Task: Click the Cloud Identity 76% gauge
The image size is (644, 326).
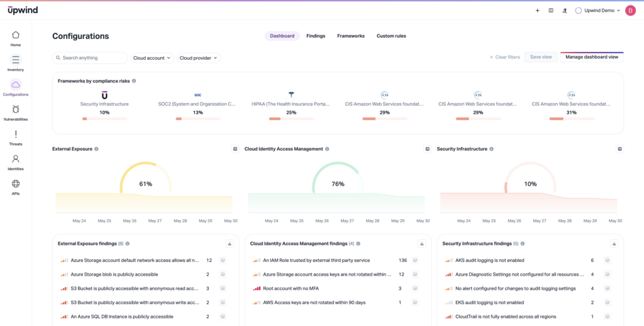Action: tap(338, 178)
